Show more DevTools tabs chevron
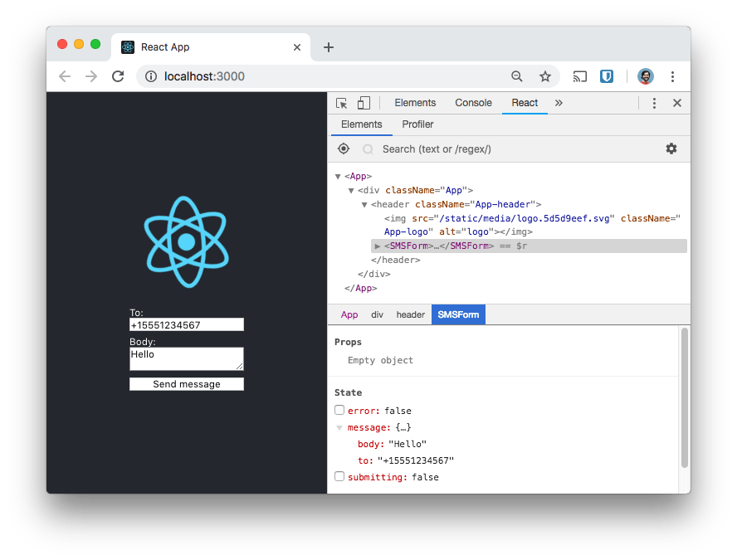The height and width of the screenshot is (560, 737). [559, 103]
